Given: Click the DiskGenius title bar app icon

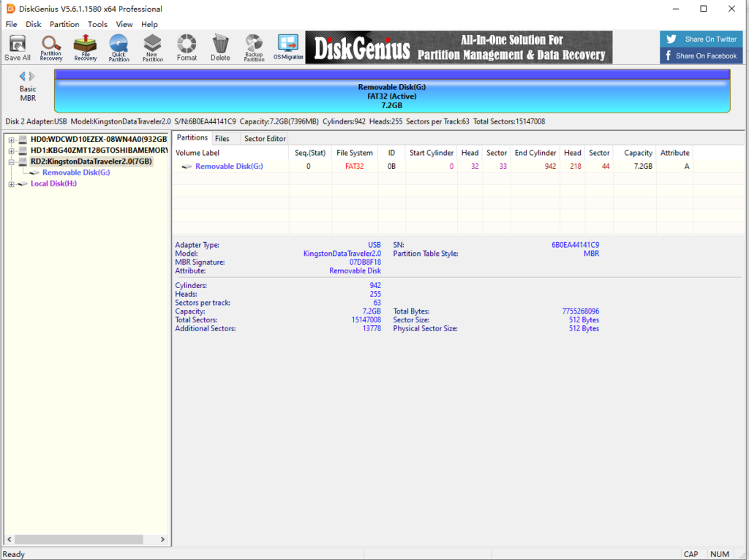Looking at the screenshot, I should (10, 9).
